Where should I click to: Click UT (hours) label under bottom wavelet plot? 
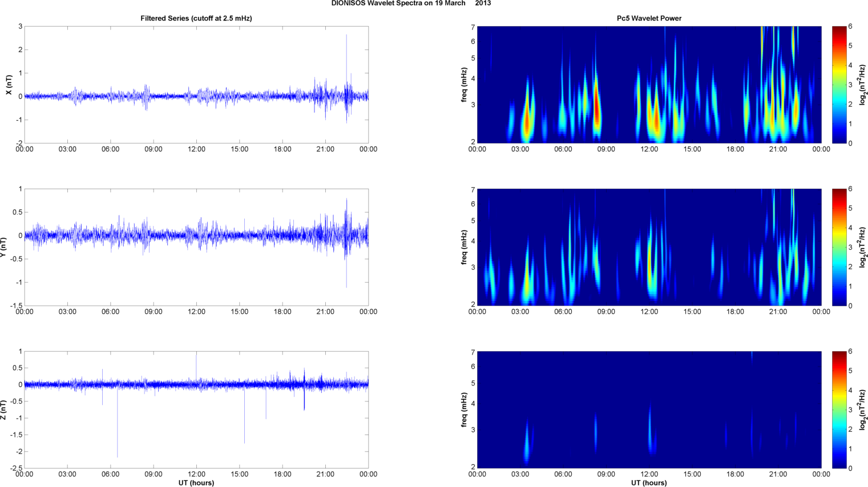[x=649, y=483]
